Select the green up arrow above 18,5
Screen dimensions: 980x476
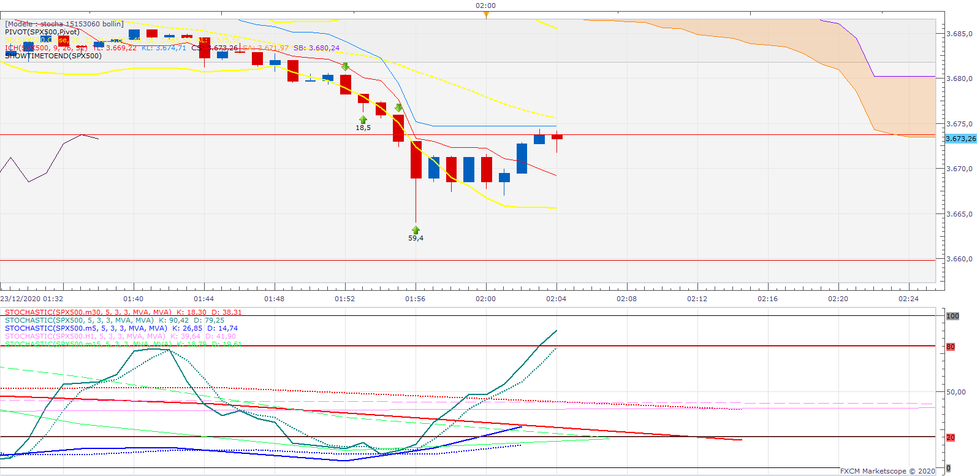click(363, 120)
